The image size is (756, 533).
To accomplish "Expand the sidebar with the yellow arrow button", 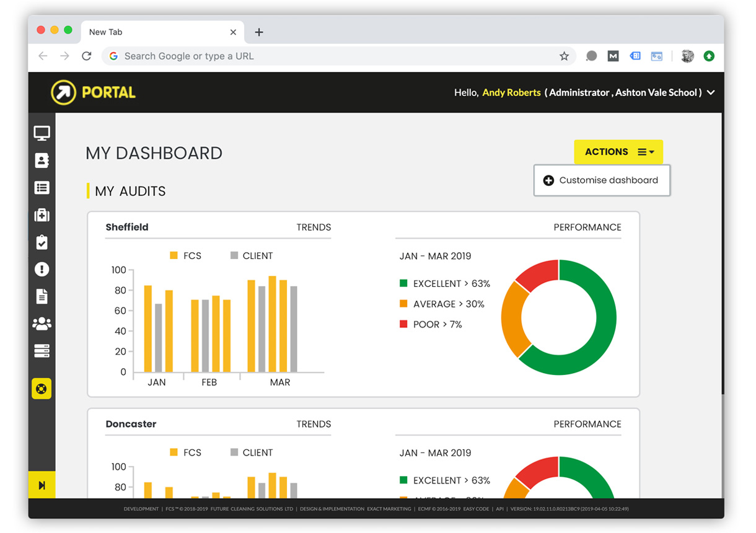I will pyautogui.click(x=42, y=485).
